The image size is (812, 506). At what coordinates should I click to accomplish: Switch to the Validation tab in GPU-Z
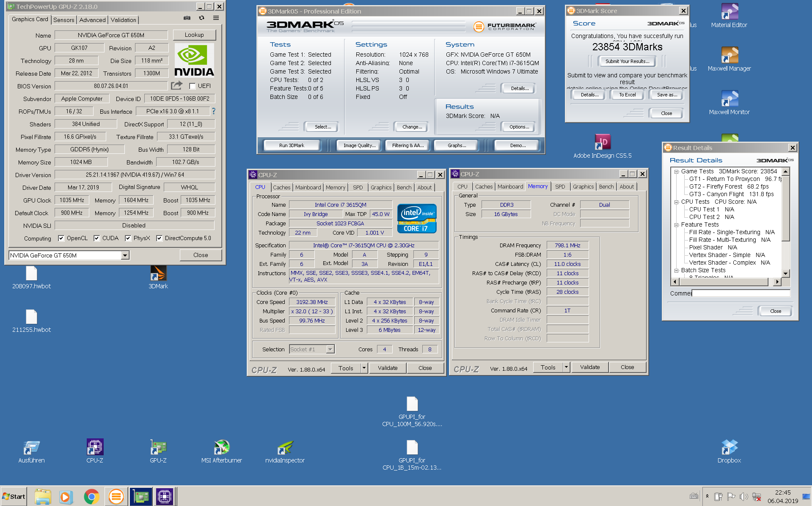pyautogui.click(x=123, y=20)
